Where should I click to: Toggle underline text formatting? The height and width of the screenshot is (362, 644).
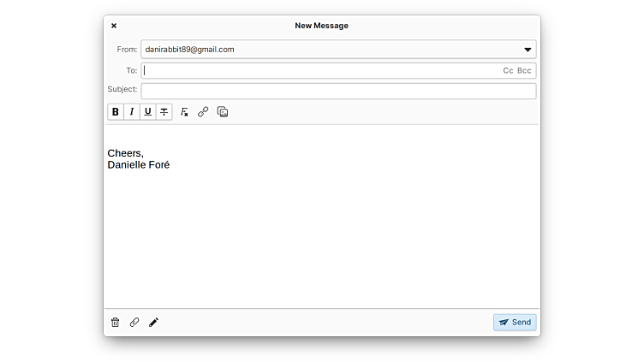point(147,112)
